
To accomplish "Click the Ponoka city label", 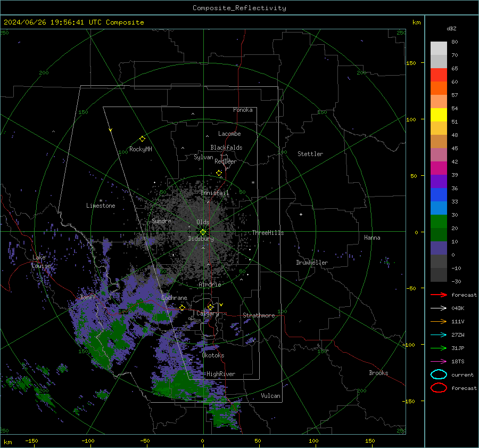I will [243, 110].
